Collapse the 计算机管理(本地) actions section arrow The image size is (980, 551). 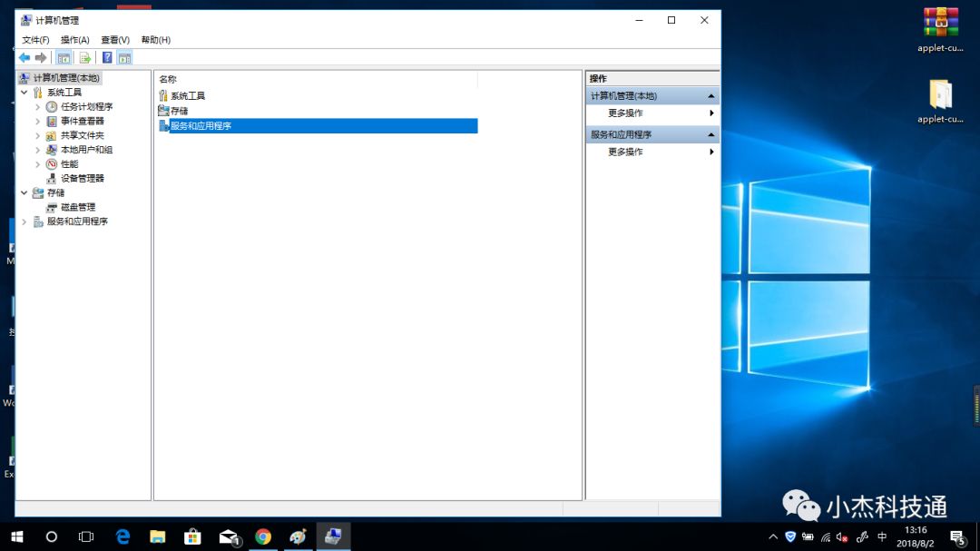tap(710, 95)
